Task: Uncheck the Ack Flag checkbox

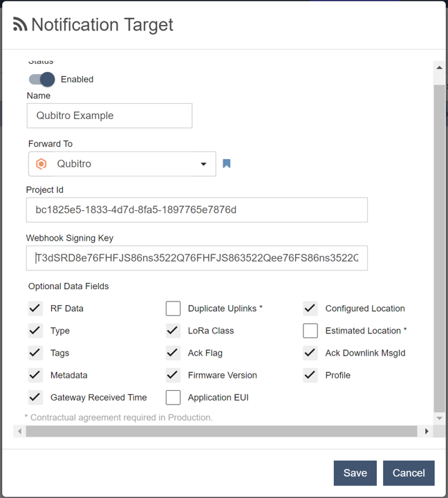Action: click(x=173, y=353)
